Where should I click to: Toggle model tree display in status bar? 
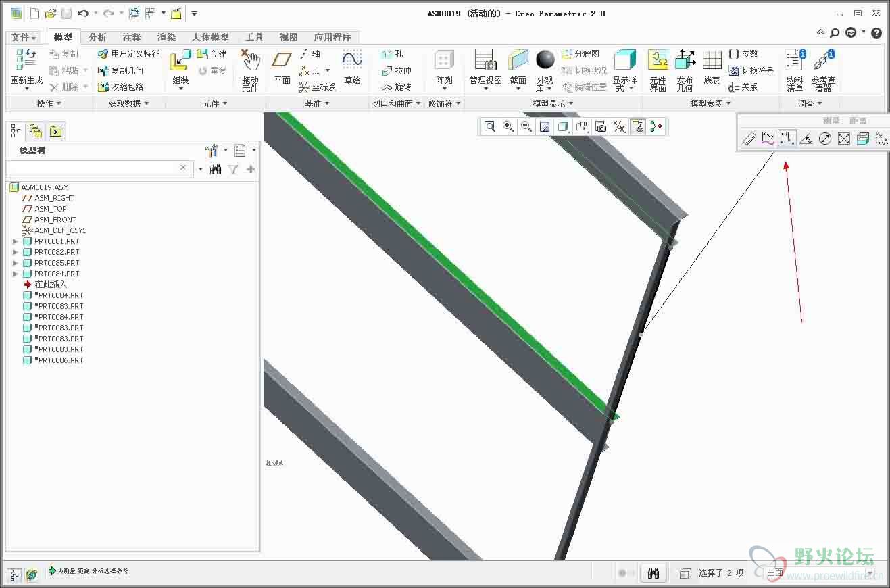(15, 574)
